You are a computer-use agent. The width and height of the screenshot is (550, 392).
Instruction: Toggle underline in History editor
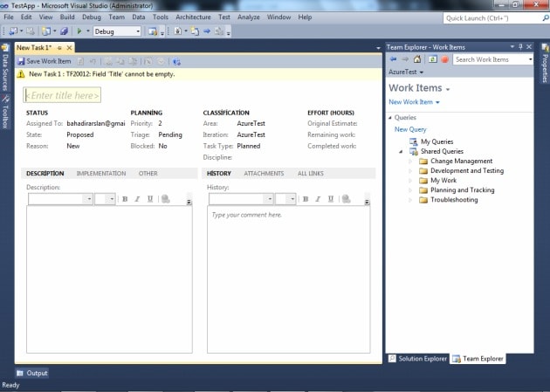pyautogui.click(x=331, y=199)
